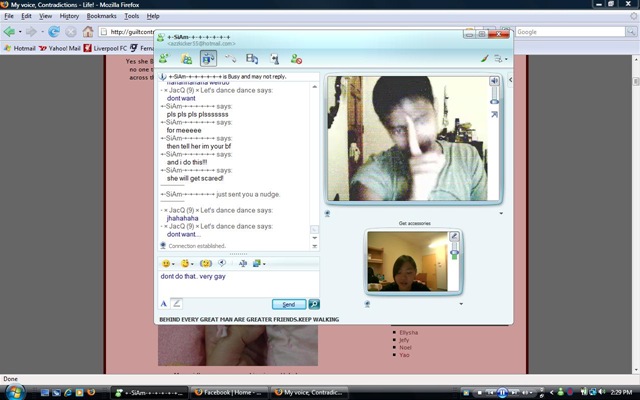
Task: Go back with the Firefox back arrow
Action: point(9,31)
